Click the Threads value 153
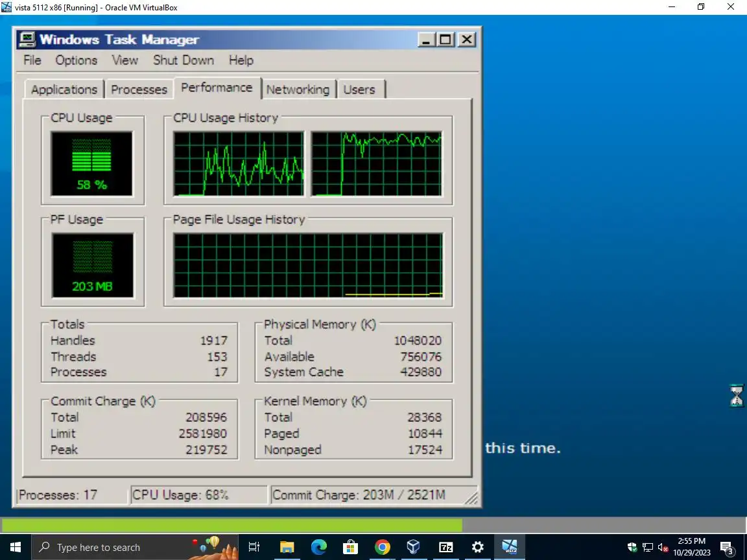This screenshot has width=747, height=560. [x=217, y=356]
